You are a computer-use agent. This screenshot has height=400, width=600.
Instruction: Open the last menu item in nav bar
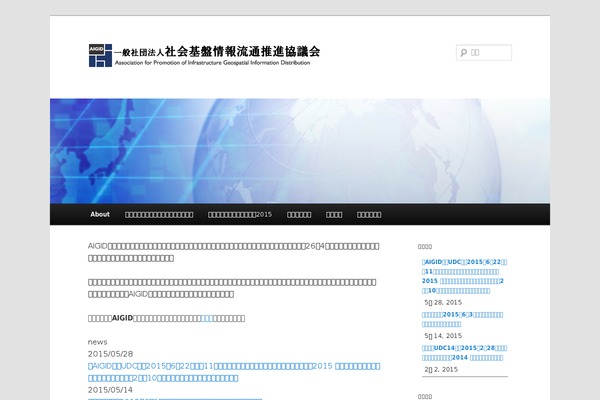[x=369, y=214]
